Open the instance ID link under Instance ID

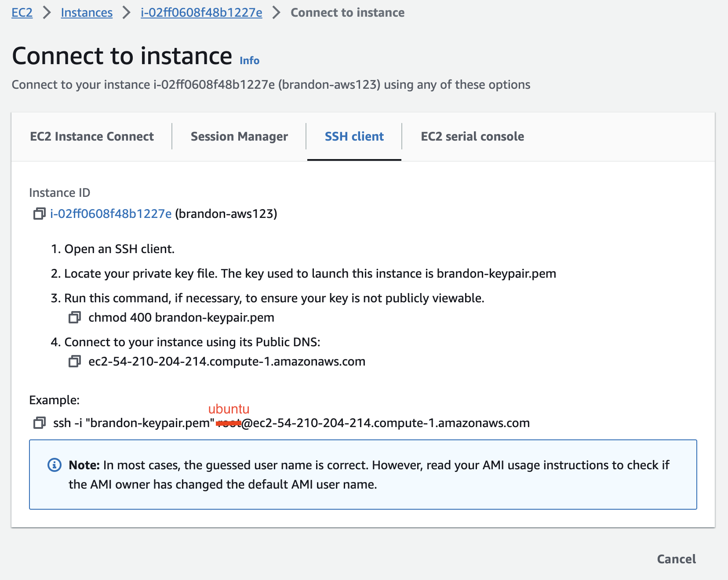pyautogui.click(x=111, y=214)
